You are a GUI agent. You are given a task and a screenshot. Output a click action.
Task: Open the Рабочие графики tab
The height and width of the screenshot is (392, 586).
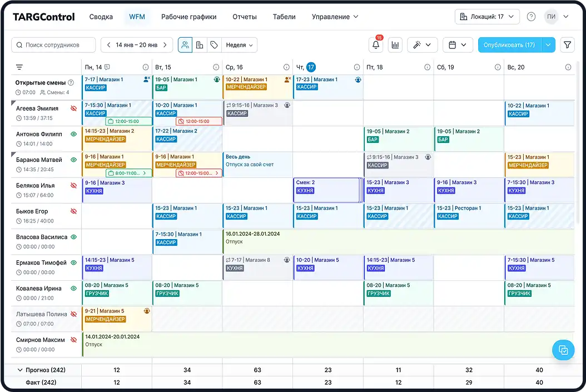pyautogui.click(x=188, y=17)
